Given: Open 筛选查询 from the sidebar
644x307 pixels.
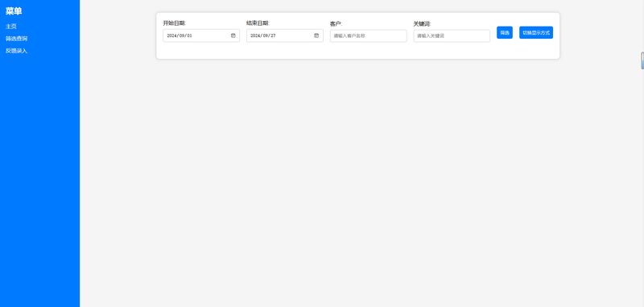Looking at the screenshot, I should coord(16,39).
